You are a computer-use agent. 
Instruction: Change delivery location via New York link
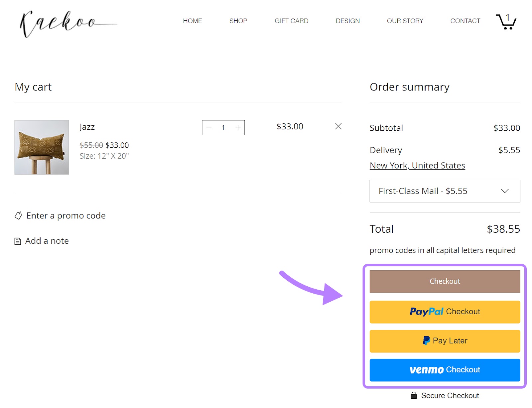(x=417, y=165)
